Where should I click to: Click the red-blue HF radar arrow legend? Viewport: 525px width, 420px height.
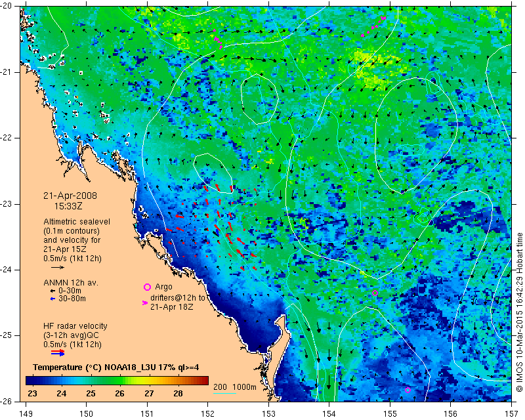point(58,352)
